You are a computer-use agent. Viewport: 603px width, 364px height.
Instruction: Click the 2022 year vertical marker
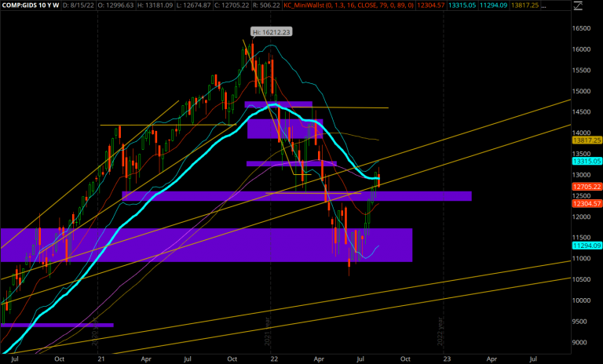click(441, 329)
